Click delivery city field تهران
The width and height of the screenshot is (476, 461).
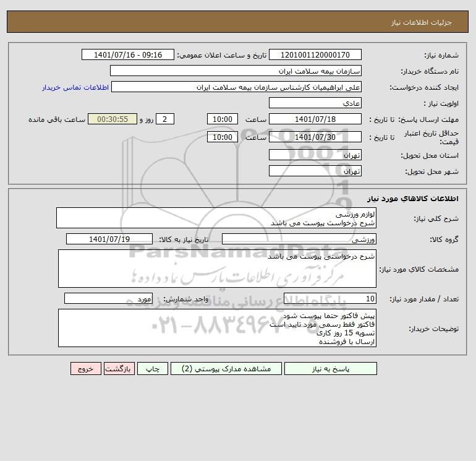point(315,171)
